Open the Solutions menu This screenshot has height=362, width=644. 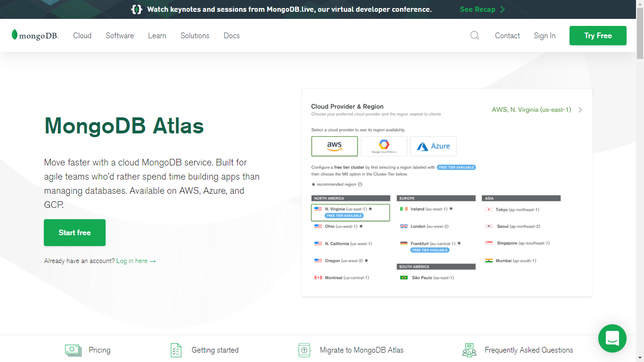[195, 35]
